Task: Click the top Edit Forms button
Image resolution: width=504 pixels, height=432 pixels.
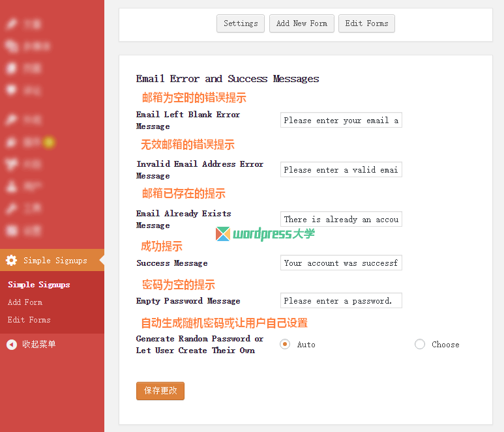Action: [366, 23]
